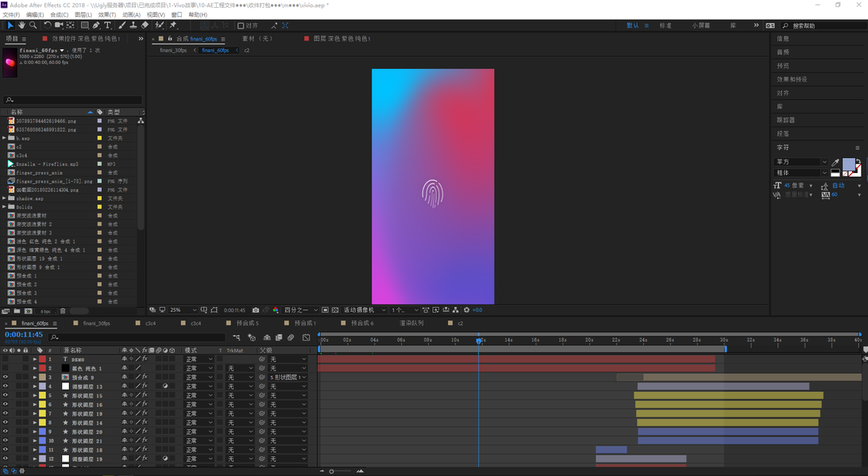Viewport: 868px width, 476px height.
Task: Click Graph Editor icon in timeline
Action: (x=306, y=337)
